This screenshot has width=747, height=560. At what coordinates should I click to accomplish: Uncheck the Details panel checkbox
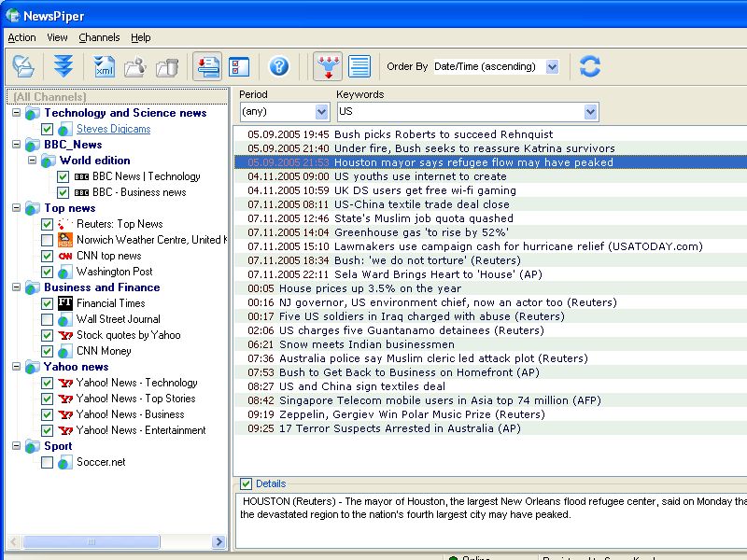[246, 483]
